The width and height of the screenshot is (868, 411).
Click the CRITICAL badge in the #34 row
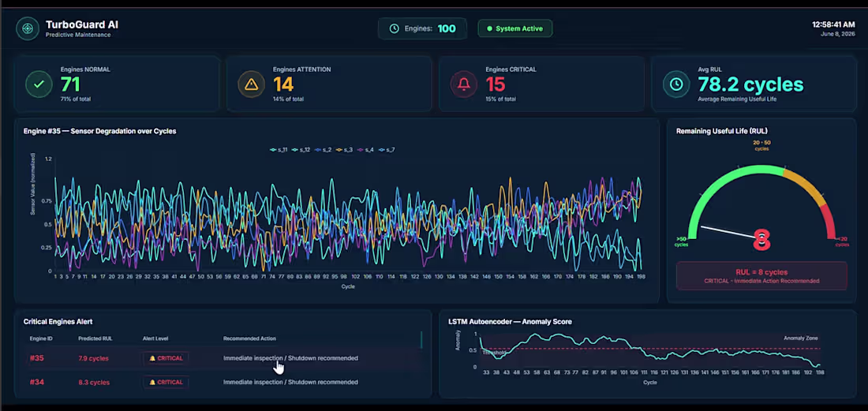166,383
